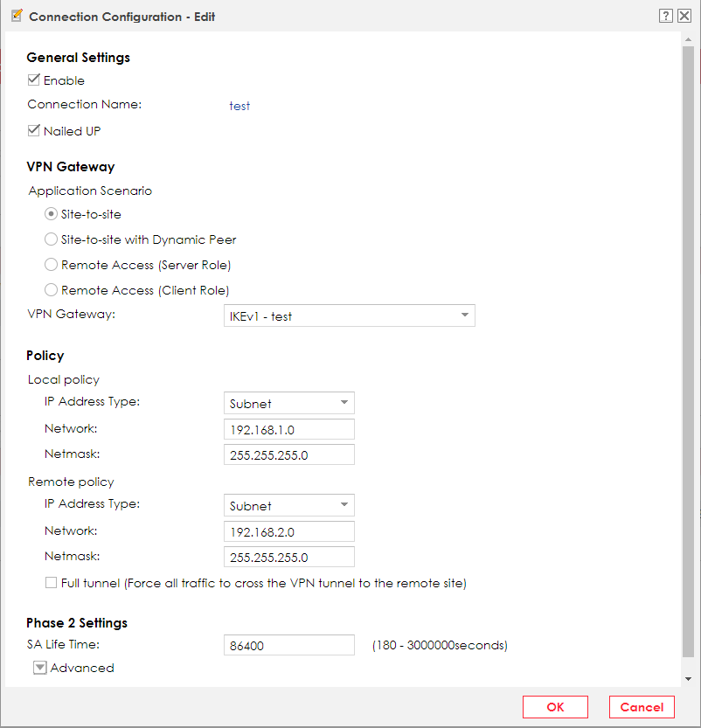This screenshot has width=701, height=728.
Task: Click the SA Life Time label
Action: [63, 644]
